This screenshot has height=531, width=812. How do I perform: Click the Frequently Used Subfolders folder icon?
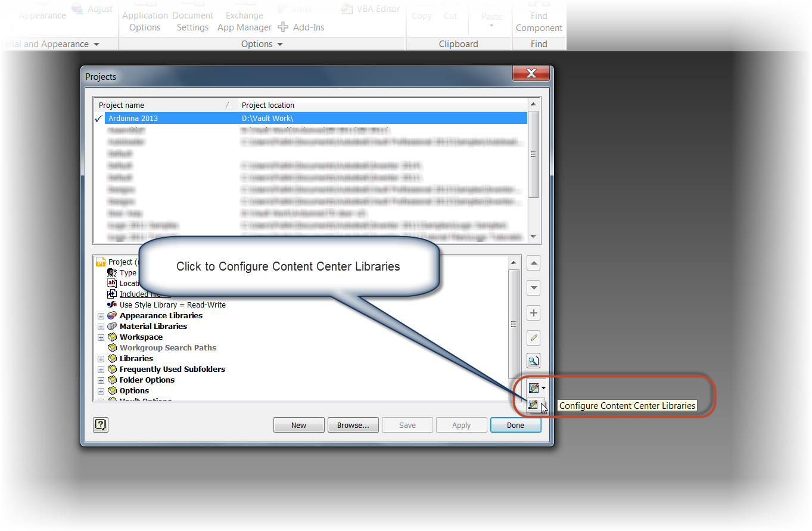coord(112,369)
